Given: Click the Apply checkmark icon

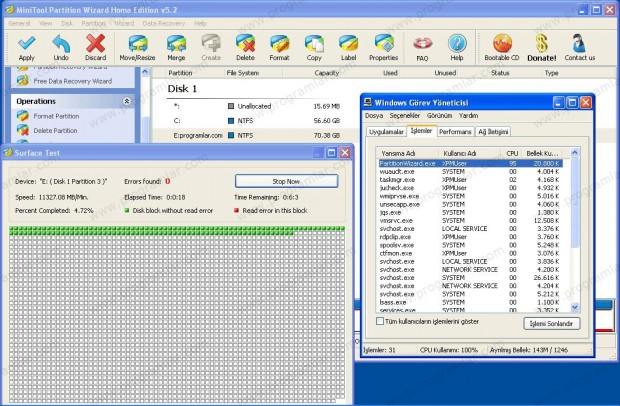Looking at the screenshot, I should 26,43.
